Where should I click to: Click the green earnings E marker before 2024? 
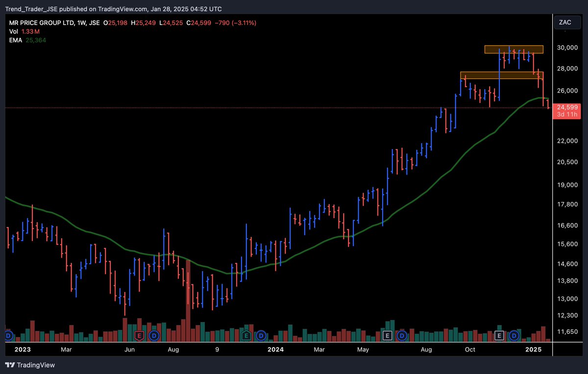click(x=246, y=336)
